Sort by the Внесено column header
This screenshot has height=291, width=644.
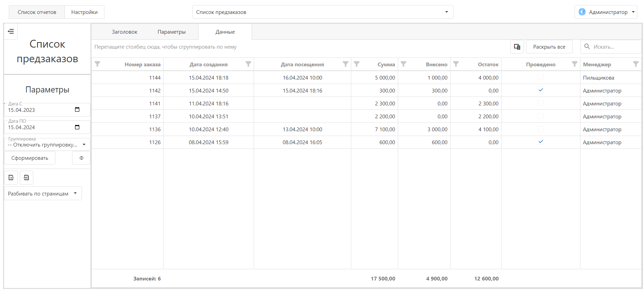[x=437, y=64]
